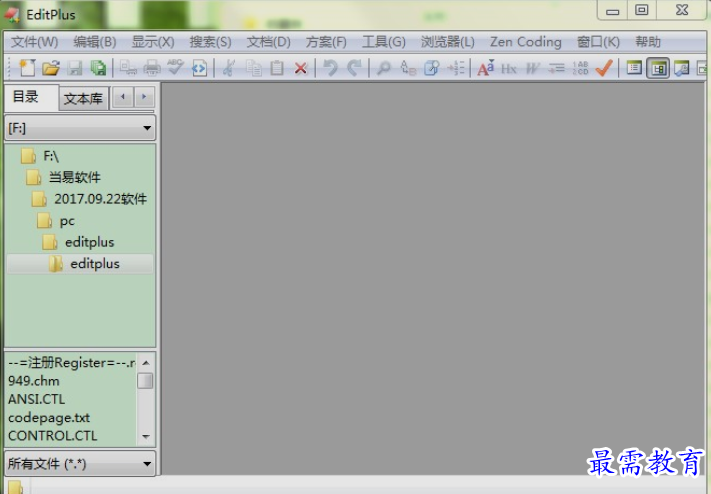The image size is (711, 494).
Task: Click the Find magnifier icon
Action: 384,68
